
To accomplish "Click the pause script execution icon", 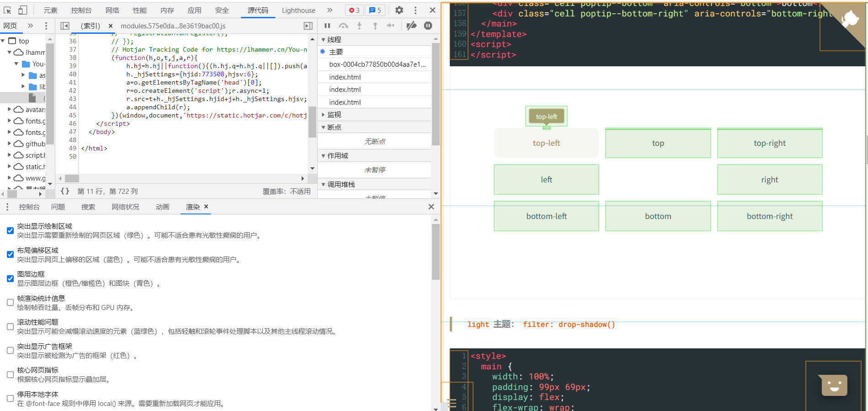I will tap(327, 26).
